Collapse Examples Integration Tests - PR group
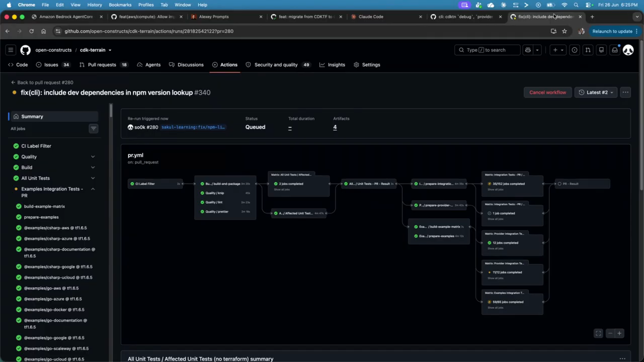This screenshot has width=644, height=362. tap(93, 189)
